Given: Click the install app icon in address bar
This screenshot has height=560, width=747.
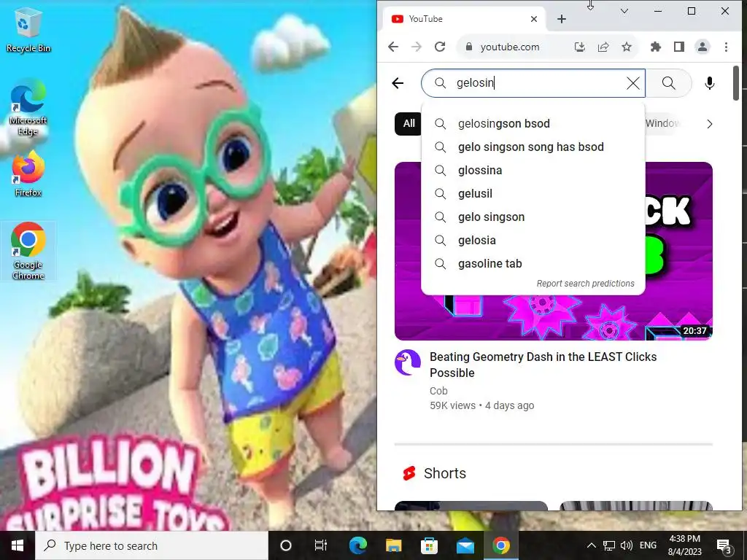Looking at the screenshot, I should point(580,47).
